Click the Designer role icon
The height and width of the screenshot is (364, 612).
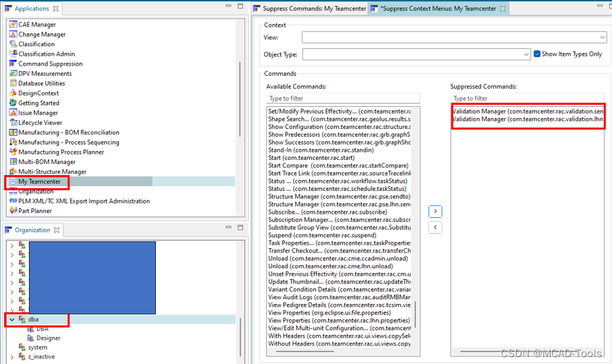click(30, 338)
